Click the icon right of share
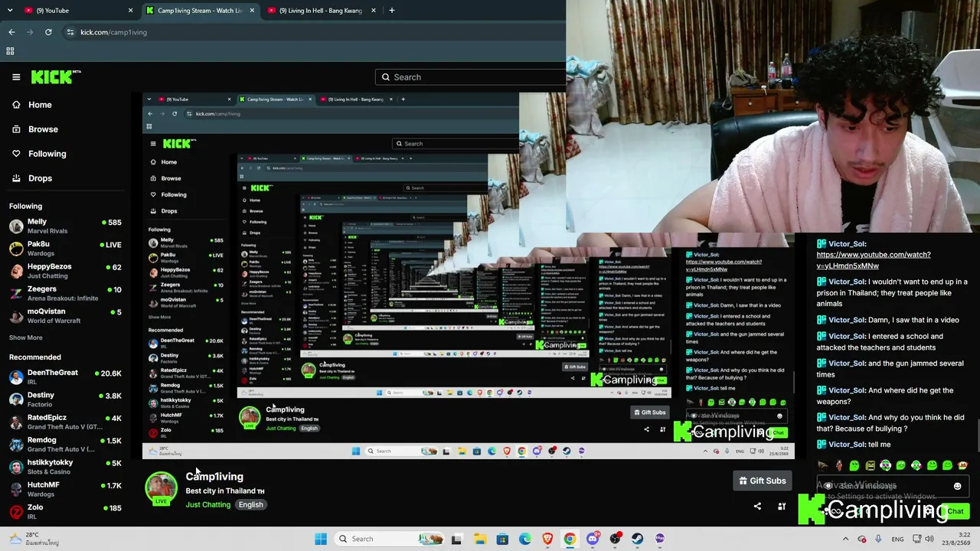This screenshot has width=980, height=551. pyautogui.click(x=782, y=506)
